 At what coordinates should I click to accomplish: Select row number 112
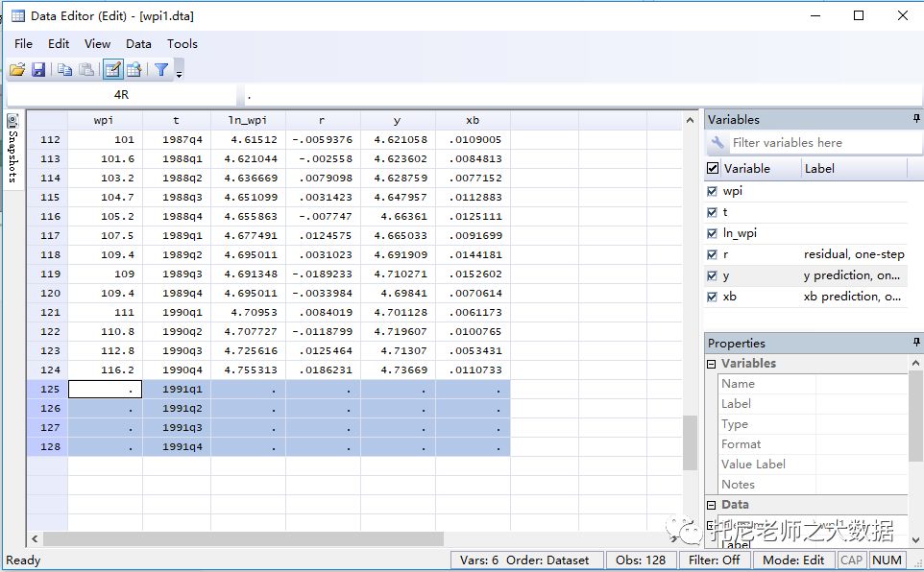48,139
